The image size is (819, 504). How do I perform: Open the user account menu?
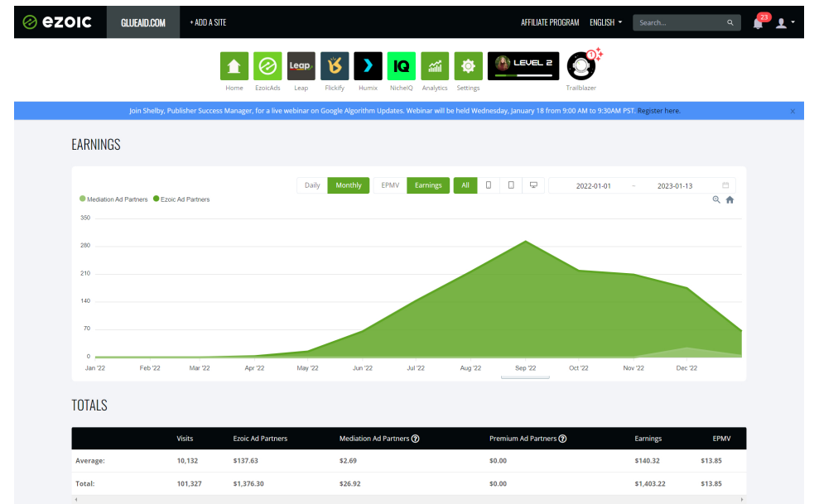pos(785,22)
